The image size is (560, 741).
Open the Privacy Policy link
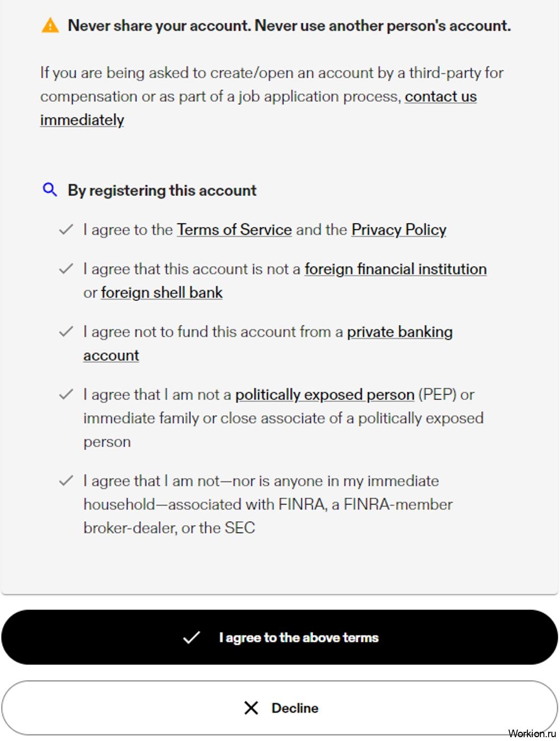[x=399, y=230]
